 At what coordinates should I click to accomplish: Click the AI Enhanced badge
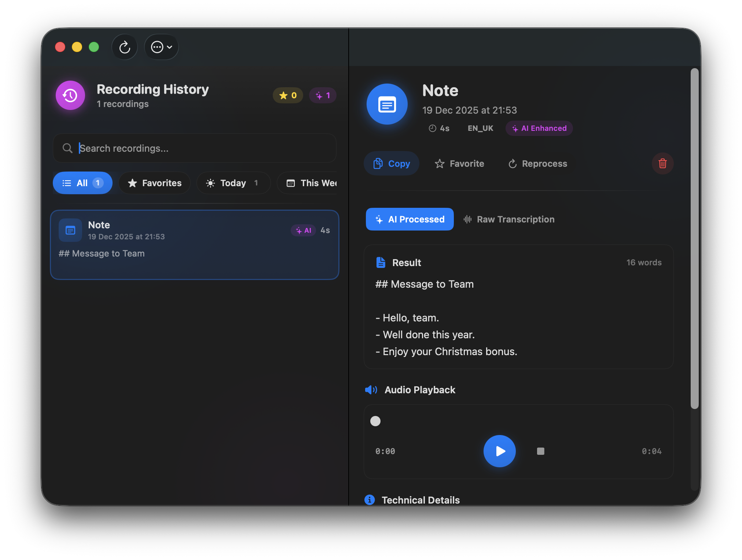(539, 128)
